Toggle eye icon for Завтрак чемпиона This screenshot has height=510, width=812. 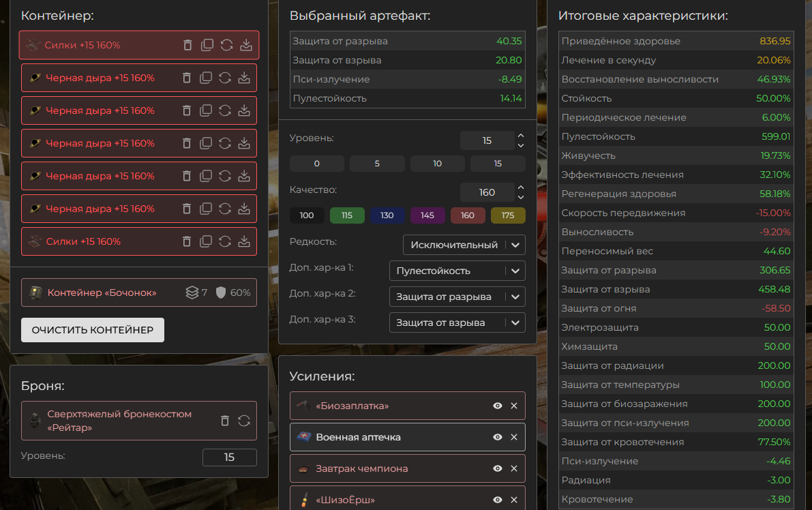click(498, 468)
